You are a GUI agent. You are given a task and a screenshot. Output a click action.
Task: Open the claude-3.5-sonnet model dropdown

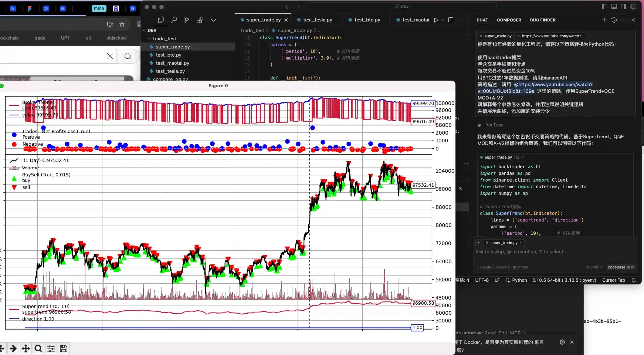pyautogui.click(x=494, y=267)
